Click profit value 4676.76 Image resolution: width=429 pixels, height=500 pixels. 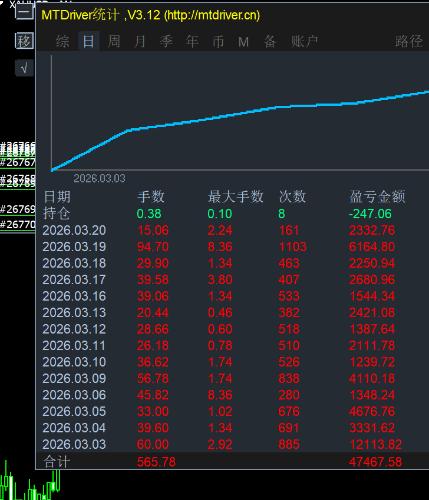(x=372, y=411)
